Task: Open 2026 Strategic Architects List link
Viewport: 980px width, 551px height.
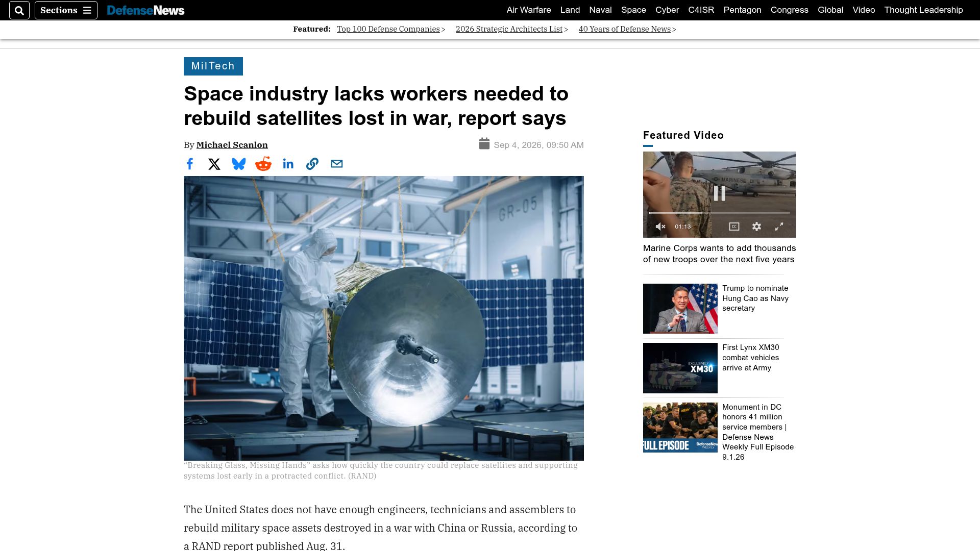Action: pyautogui.click(x=509, y=29)
